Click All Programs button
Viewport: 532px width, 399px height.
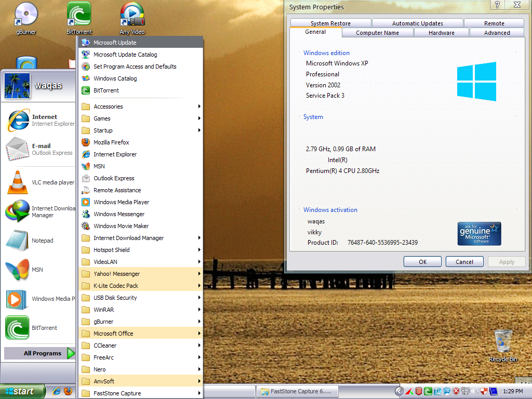click(39, 353)
